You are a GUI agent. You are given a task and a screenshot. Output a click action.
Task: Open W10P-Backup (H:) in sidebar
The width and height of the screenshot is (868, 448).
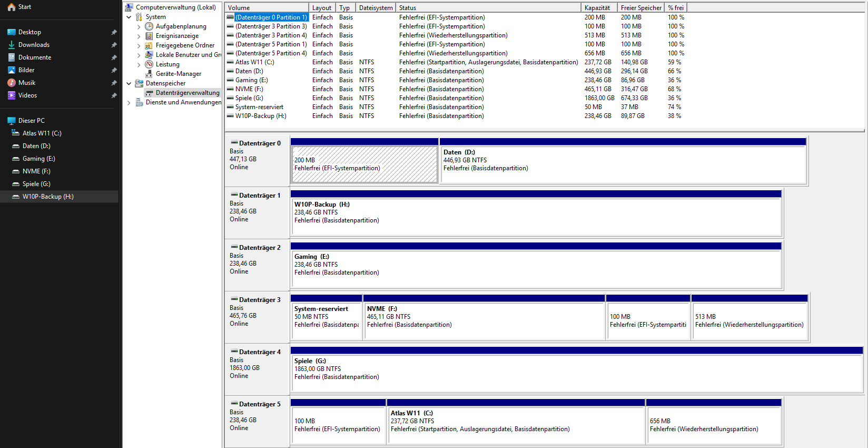59,197
